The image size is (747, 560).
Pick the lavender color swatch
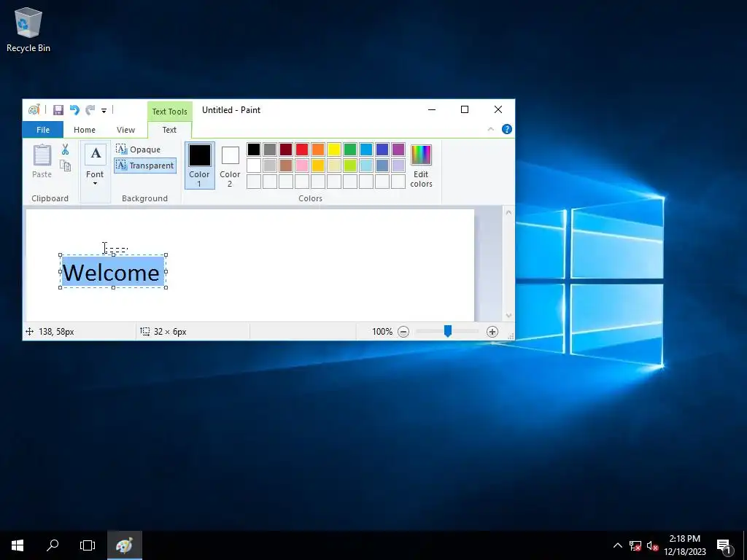[398, 166]
